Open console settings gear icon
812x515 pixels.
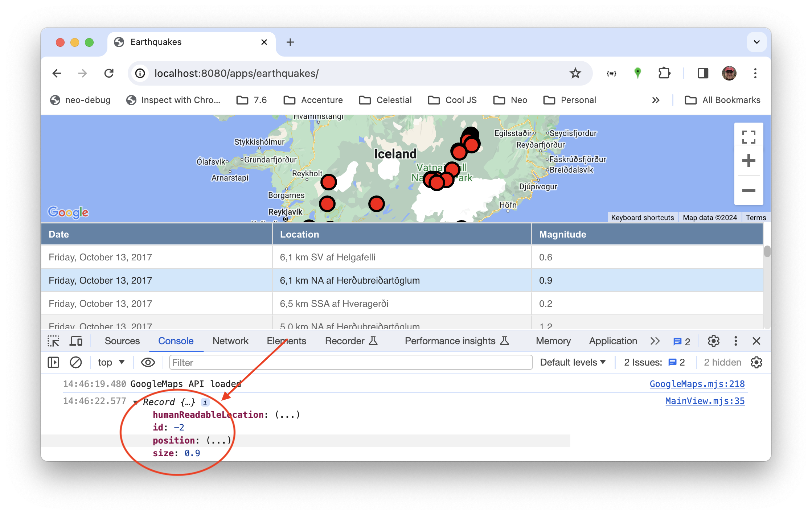coord(756,362)
